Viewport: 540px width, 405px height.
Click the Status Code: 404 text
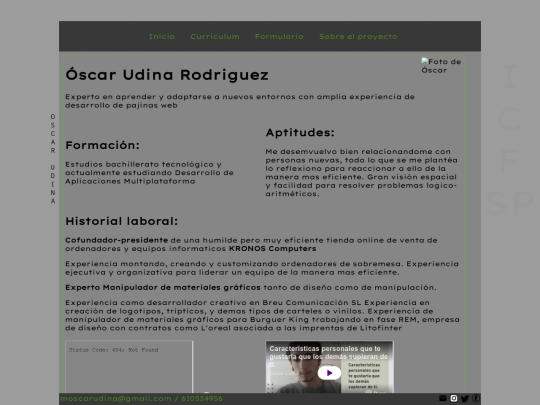coord(113,350)
